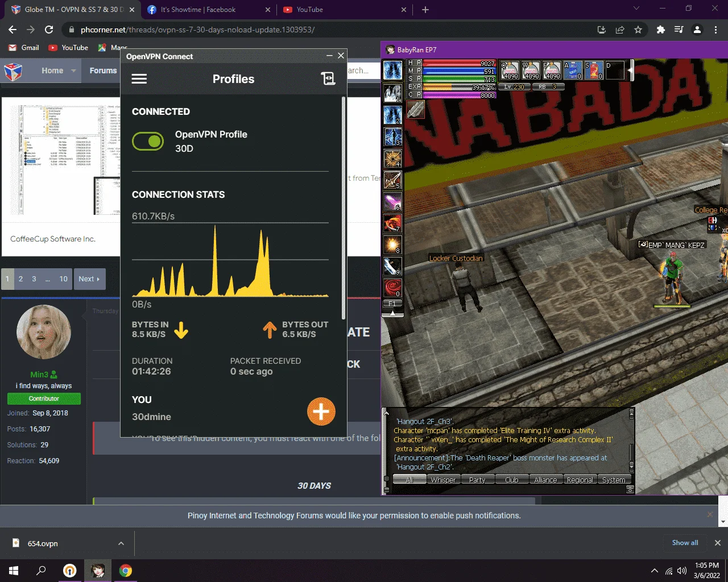Go to thread page 10
This screenshot has height=582, width=728.
pos(63,279)
